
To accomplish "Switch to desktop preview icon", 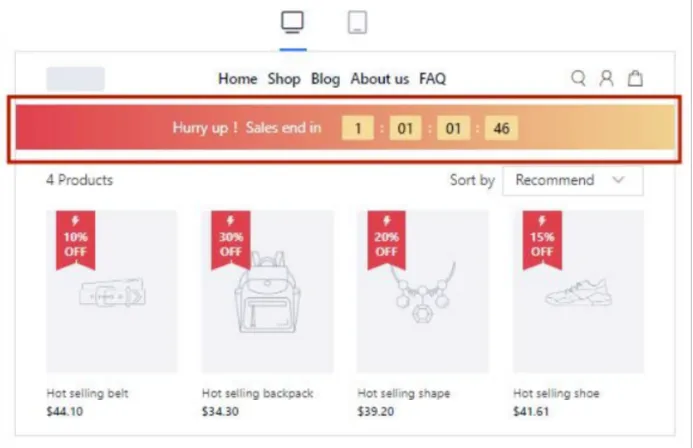I will click(293, 22).
